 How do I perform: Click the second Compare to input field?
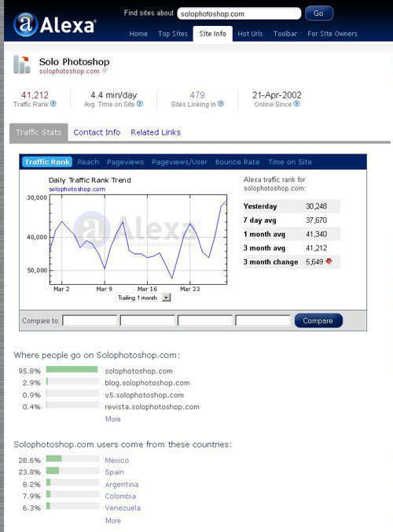[148, 320]
